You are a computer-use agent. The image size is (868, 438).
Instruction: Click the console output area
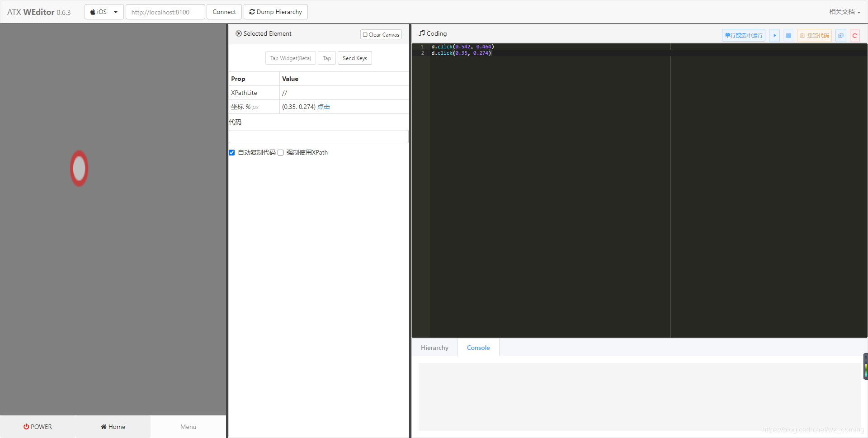coord(639,396)
